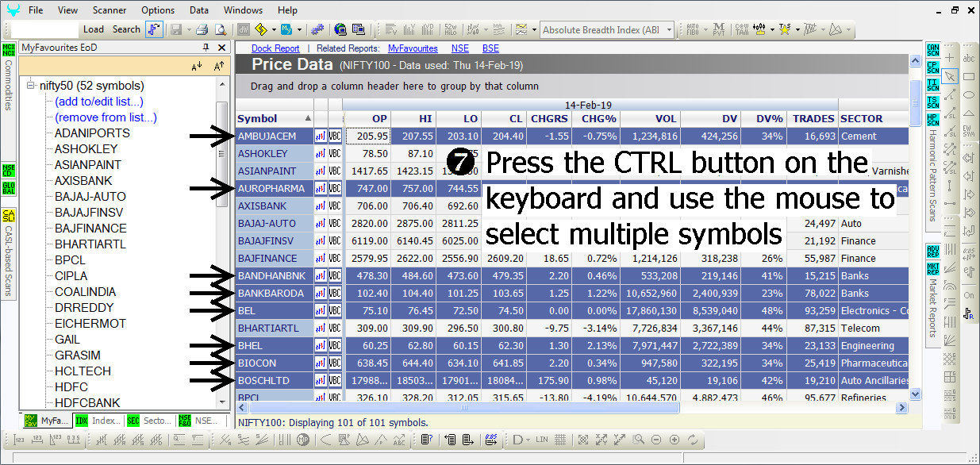The image size is (980, 465).
Task: Open the View menu
Action: coord(68,10)
